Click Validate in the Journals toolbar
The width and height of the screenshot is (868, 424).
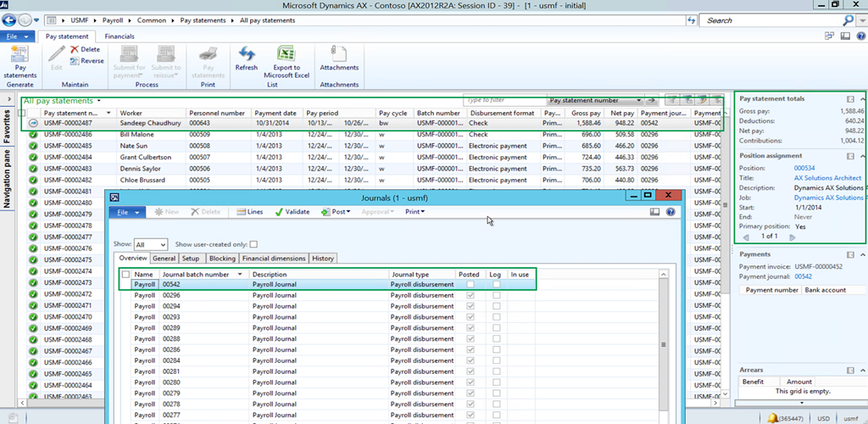point(292,212)
